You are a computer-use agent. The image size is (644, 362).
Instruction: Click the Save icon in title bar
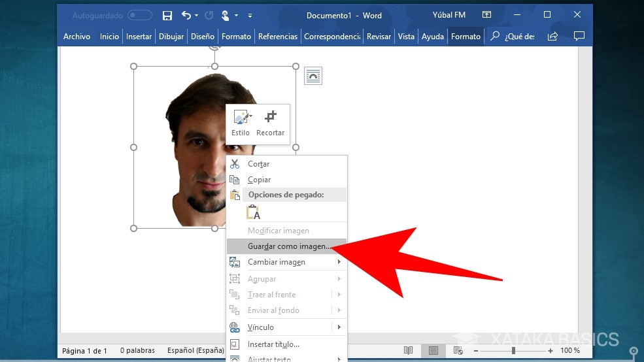(x=167, y=15)
